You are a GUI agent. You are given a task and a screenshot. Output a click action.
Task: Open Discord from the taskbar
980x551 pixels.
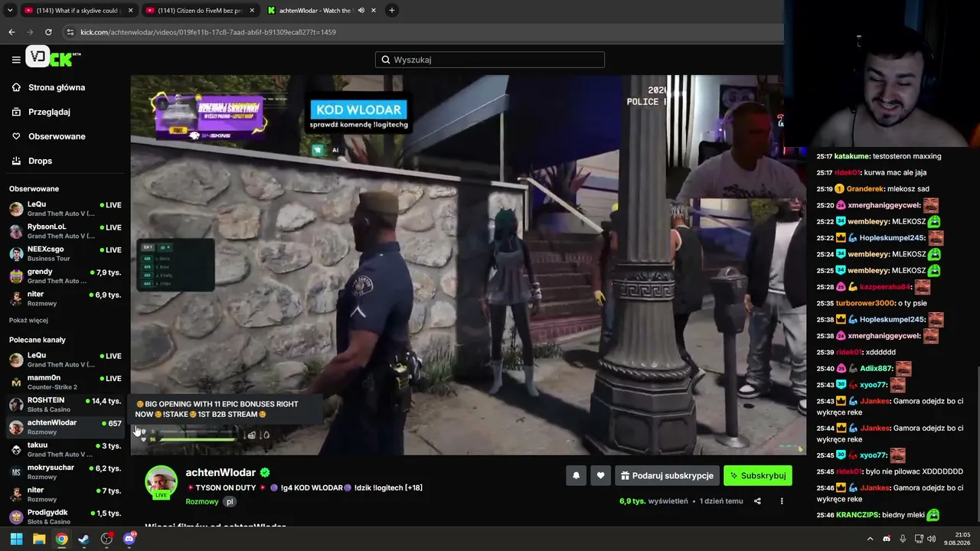click(129, 539)
